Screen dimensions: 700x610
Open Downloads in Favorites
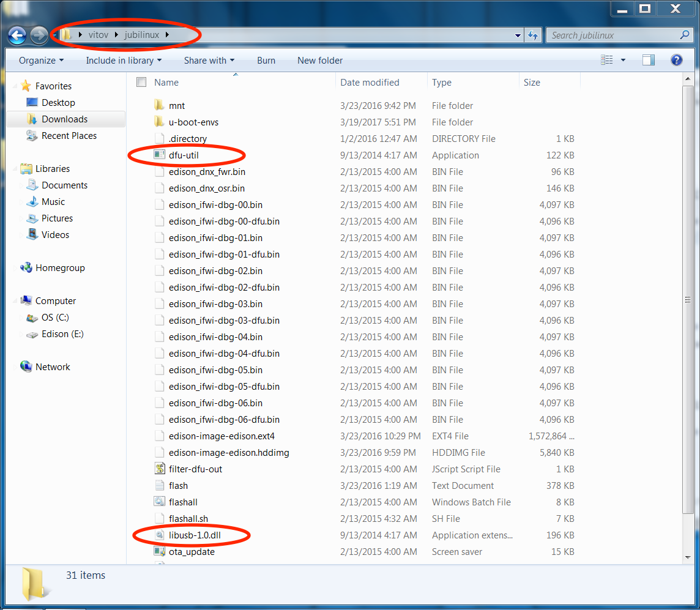pyautogui.click(x=64, y=119)
